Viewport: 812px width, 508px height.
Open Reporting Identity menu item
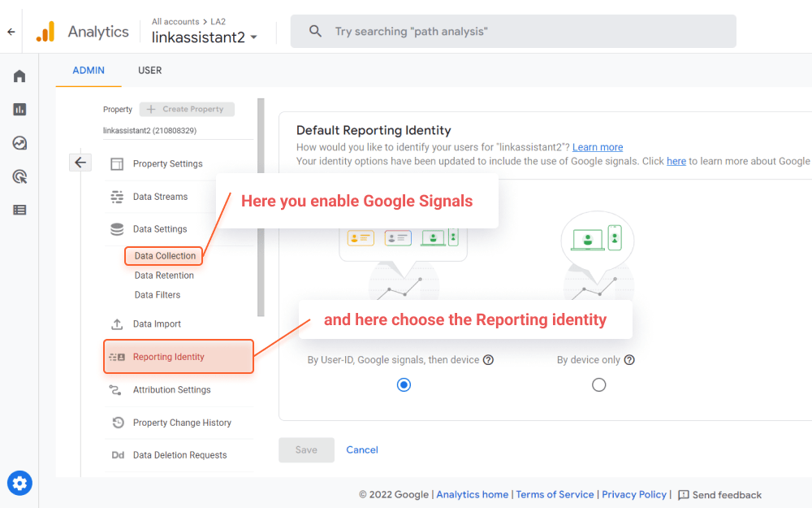pyautogui.click(x=179, y=357)
